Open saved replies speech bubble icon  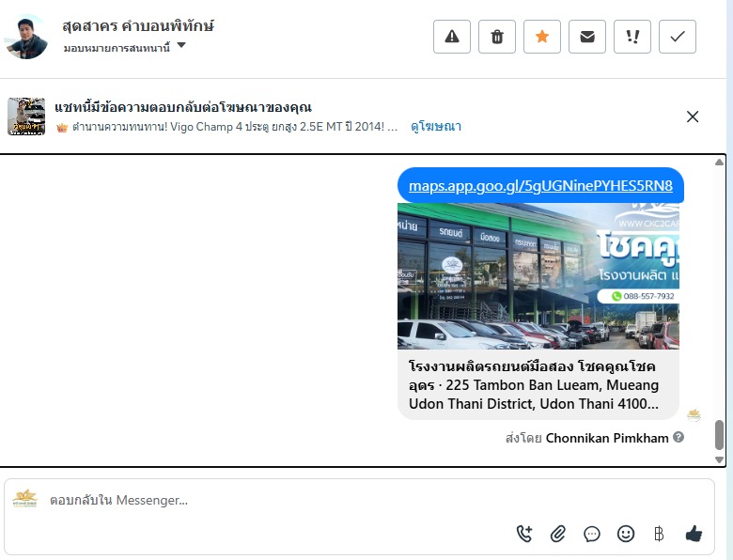(x=592, y=534)
